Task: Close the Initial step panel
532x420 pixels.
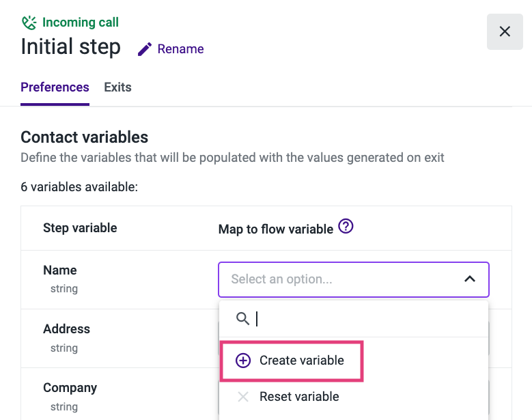Action: point(505,31)
